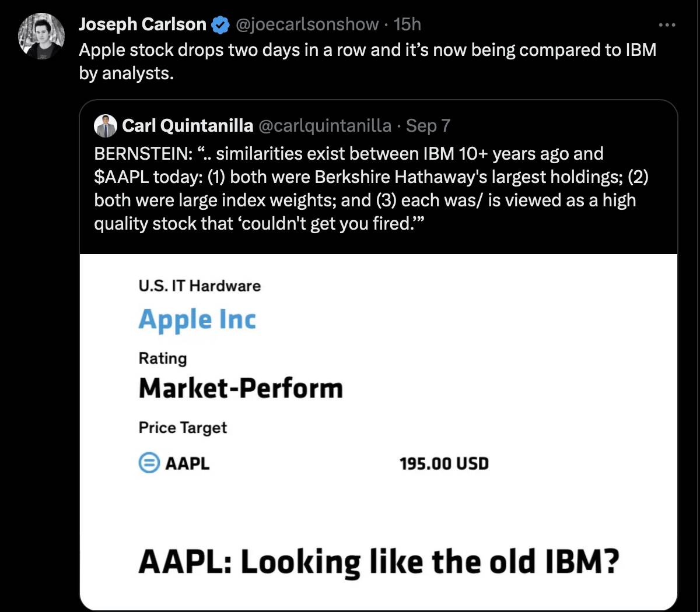Click the @carlquintanilla handle
This screenshot has height=612, width=700.
[x=325, y=125]
